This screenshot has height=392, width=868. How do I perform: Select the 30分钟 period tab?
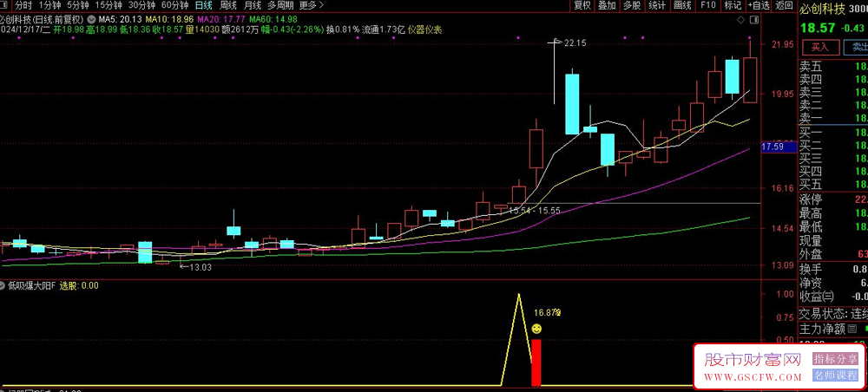click(x=141, y=5)
